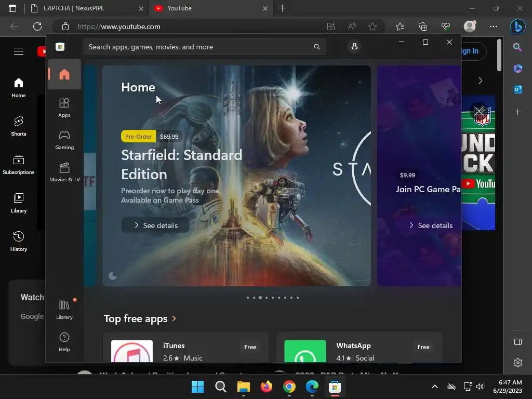Open the Microsoft Store Home tab
This screenshot has height=399, width=532.
point(64,74)
